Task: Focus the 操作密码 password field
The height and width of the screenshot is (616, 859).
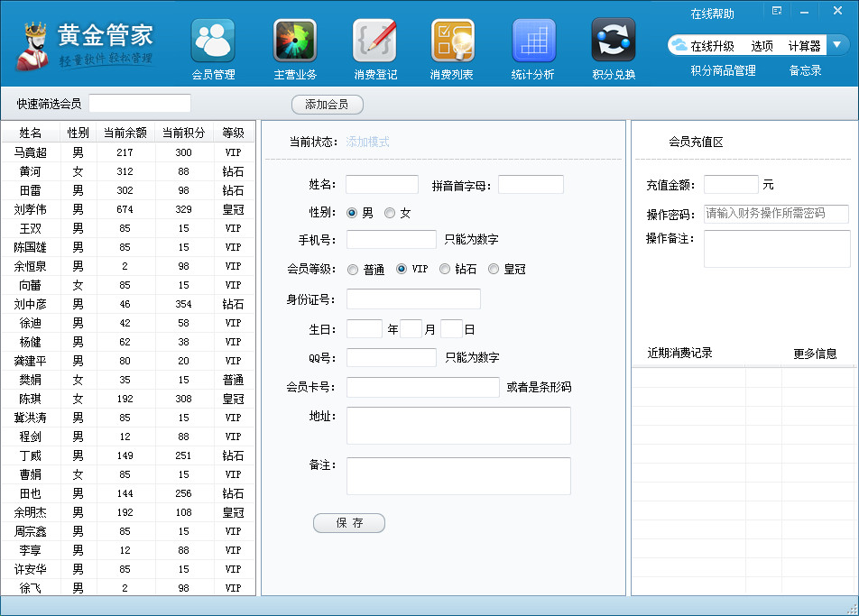Action: pyautogui.click(x=776, y=214)
